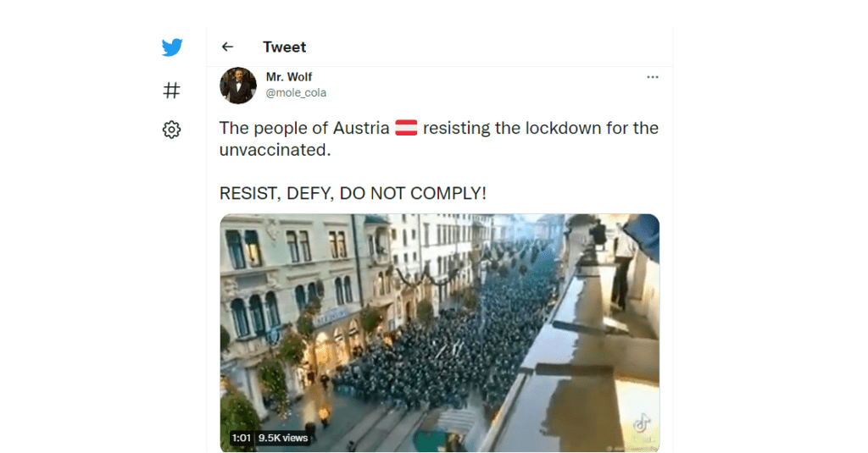This screenshot has width=868, height=453.
Task: Click the 'RESIST, DEFY, DO NOT COMPLY!' text
Action: [x=353, y=193]
